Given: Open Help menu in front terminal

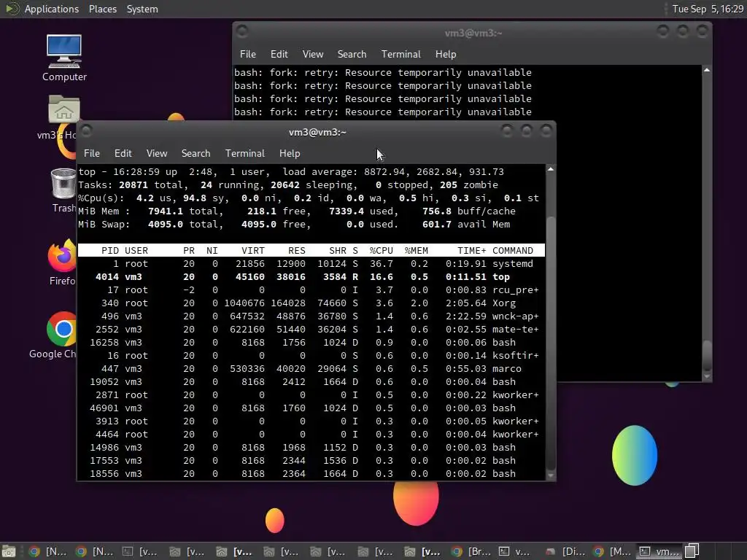Looking at the screenshot, I should [x=290, y=153].
